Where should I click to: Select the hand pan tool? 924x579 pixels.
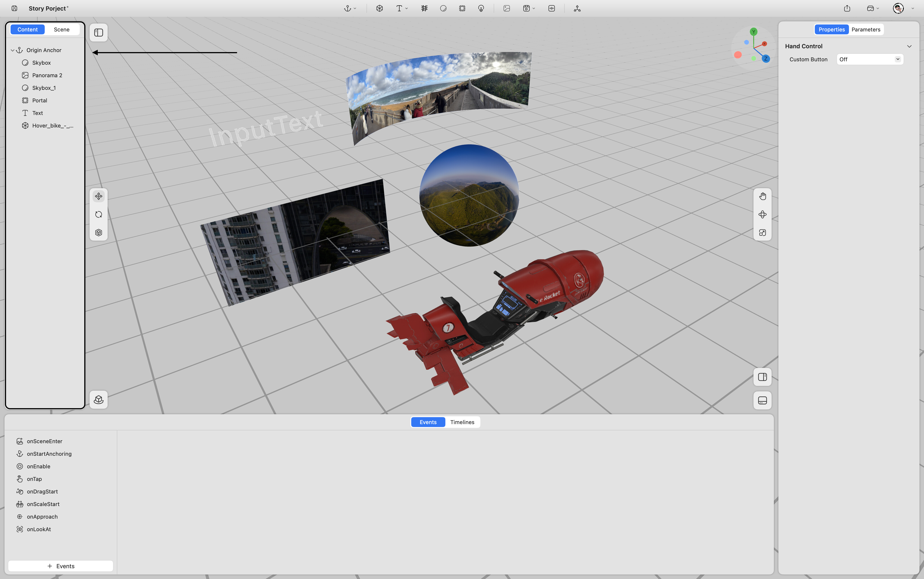pos(762,196)
